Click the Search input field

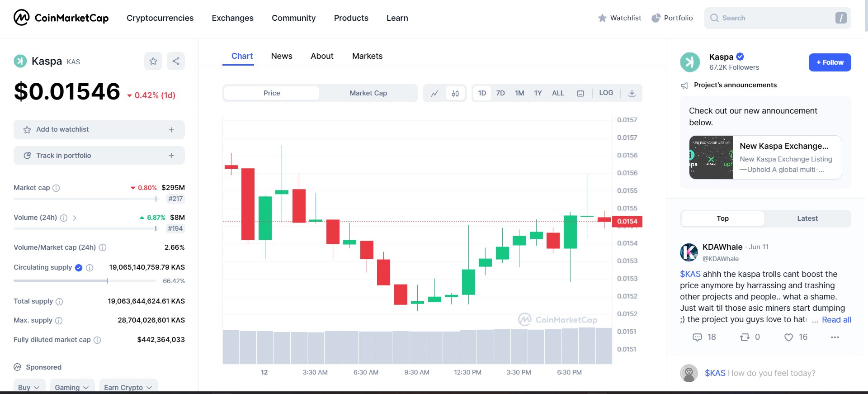778,18
